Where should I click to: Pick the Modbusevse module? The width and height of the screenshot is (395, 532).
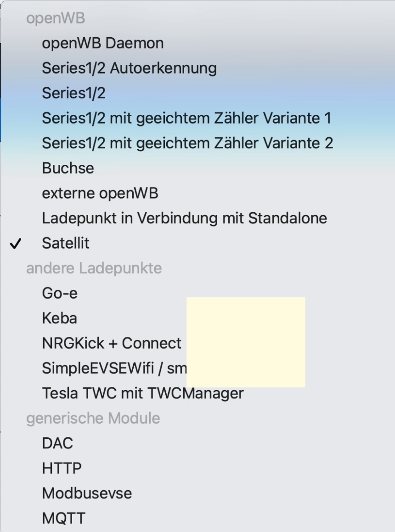point(87,493)
